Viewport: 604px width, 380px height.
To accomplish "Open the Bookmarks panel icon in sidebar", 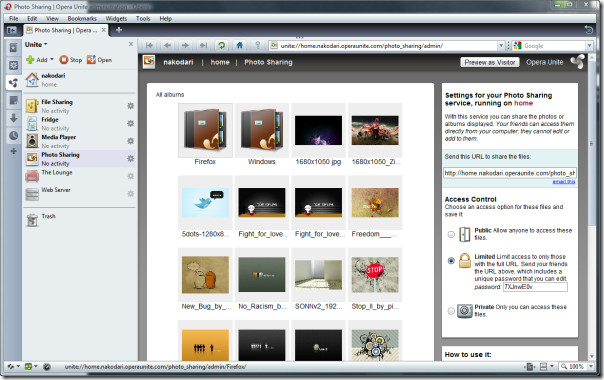I will 13,48.
